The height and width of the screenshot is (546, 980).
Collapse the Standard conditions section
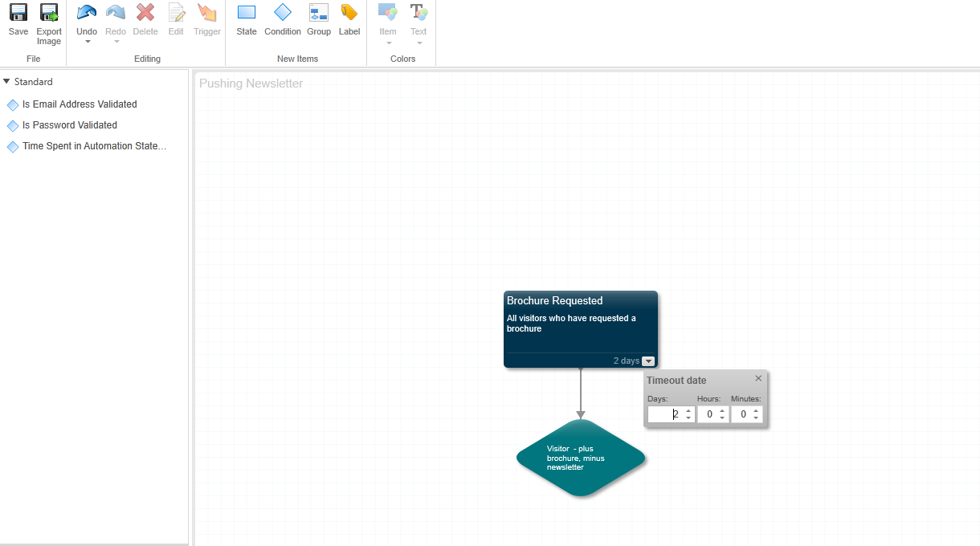[7, 81]
